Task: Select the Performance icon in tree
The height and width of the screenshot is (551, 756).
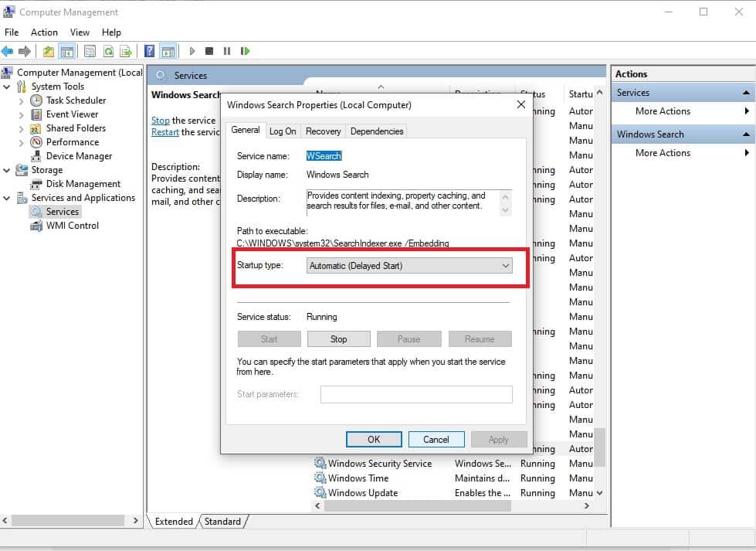Action: (x=36, y=142)
